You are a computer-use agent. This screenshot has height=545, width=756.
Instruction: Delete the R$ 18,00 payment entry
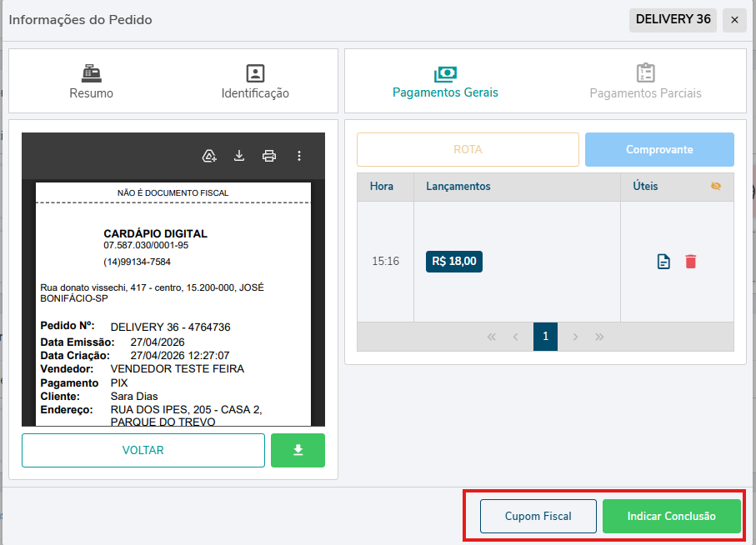690,262
